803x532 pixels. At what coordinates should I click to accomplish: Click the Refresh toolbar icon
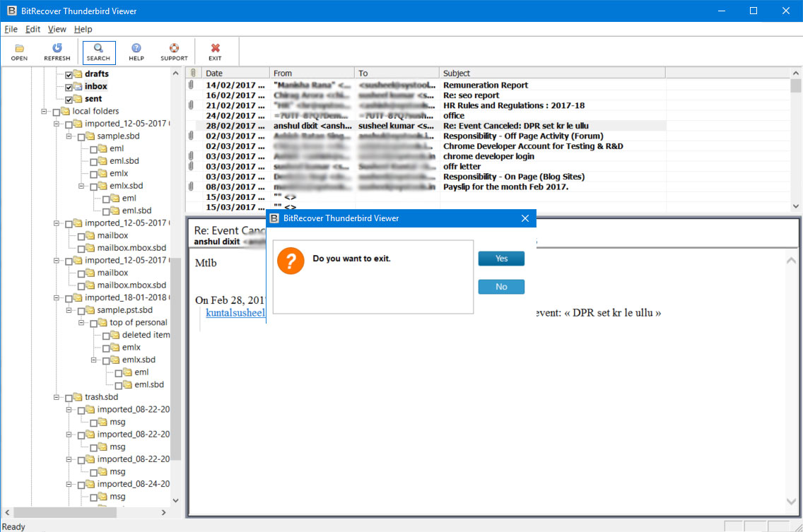pyautogui.click(x=57, y=48)
